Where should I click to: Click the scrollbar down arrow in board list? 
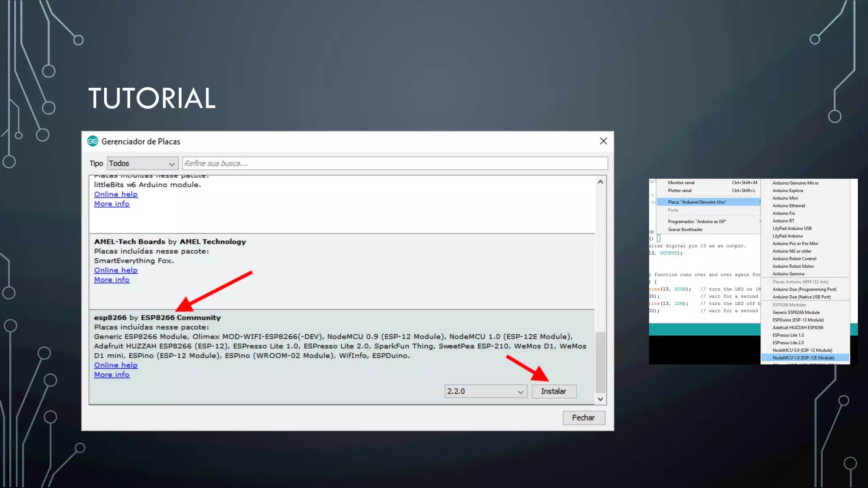600,399
